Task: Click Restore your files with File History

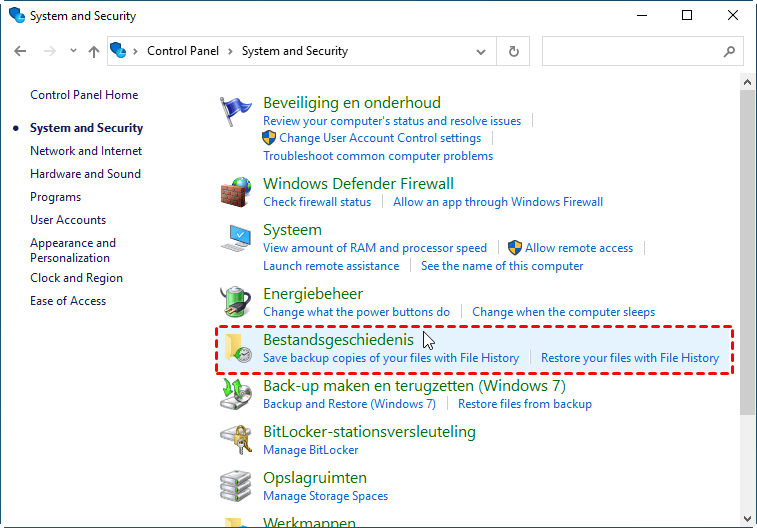Action: (630, 358)
